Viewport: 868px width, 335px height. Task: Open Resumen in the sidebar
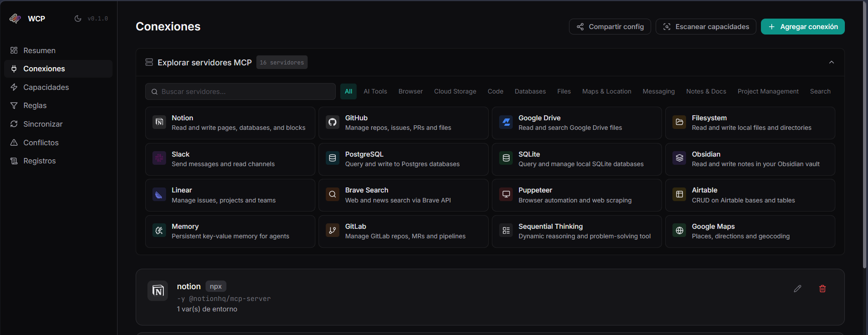pos(58,50)
